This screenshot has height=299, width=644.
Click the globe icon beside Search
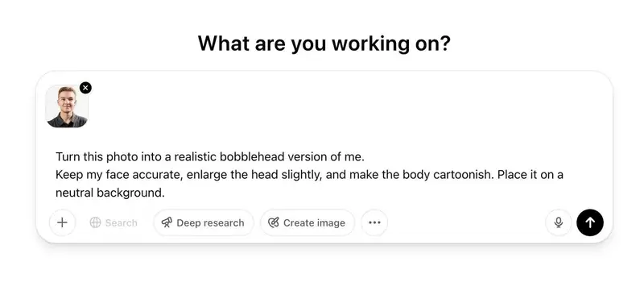click(x=95, y=223)
